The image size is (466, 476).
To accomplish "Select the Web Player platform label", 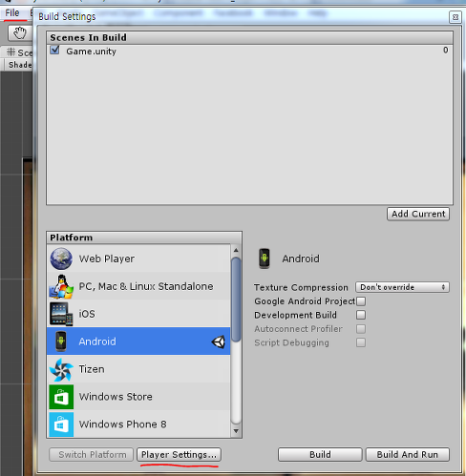I will (x=107, y=259).
